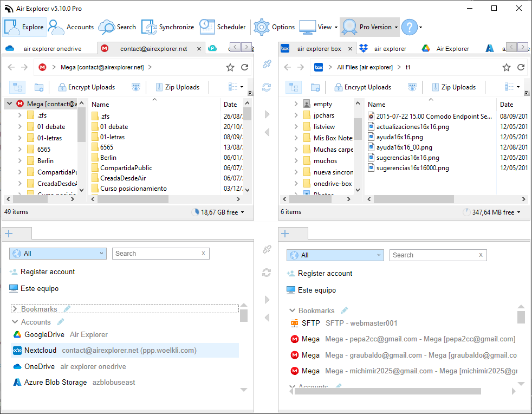Click the horizontal scrollbar in the lower right pane

click(x=388, y=391)
